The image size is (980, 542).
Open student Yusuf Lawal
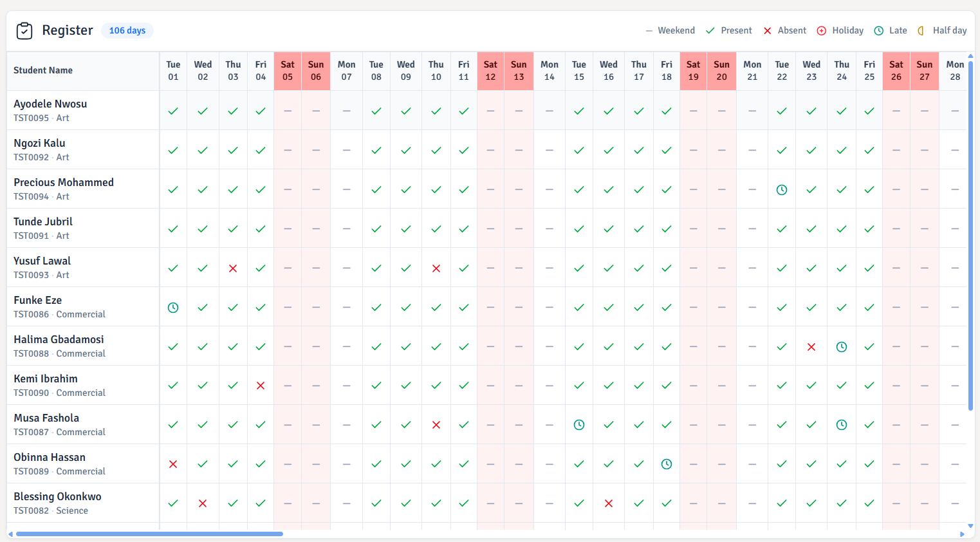(x=42, y=261)
